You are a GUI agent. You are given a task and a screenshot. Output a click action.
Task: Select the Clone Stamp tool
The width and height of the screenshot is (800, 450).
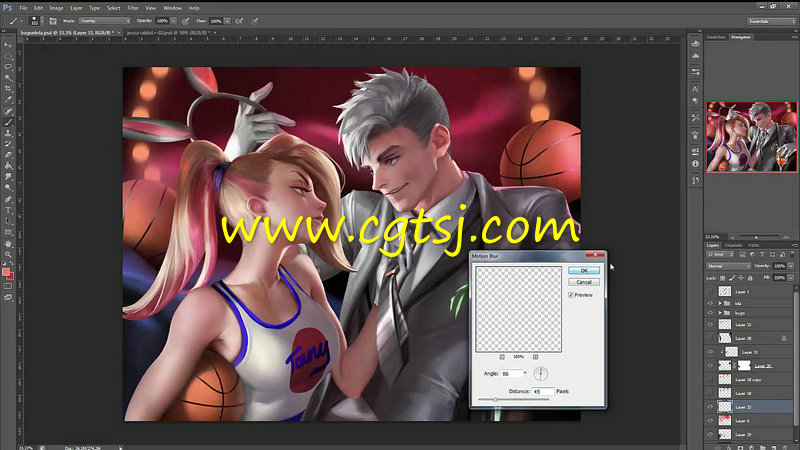8,133
